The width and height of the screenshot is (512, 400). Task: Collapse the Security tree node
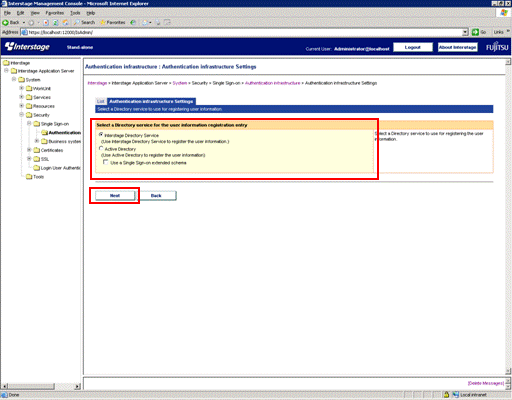pos(22,114)
